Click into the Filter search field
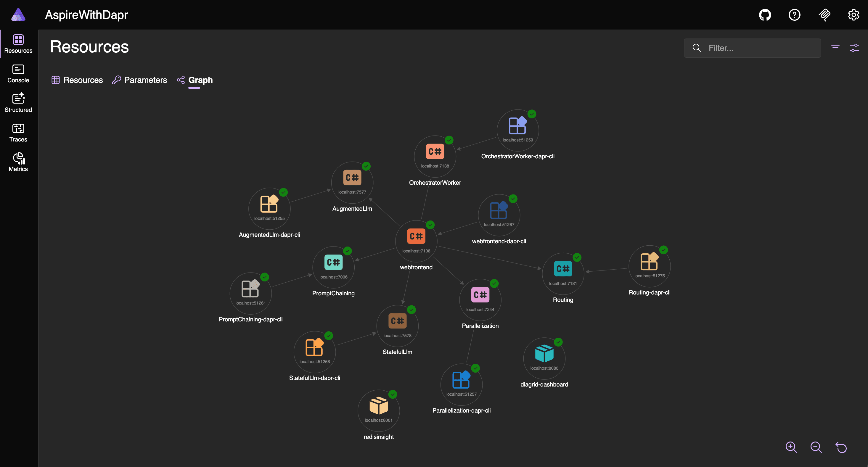868x467 pixels. (752, 48)
